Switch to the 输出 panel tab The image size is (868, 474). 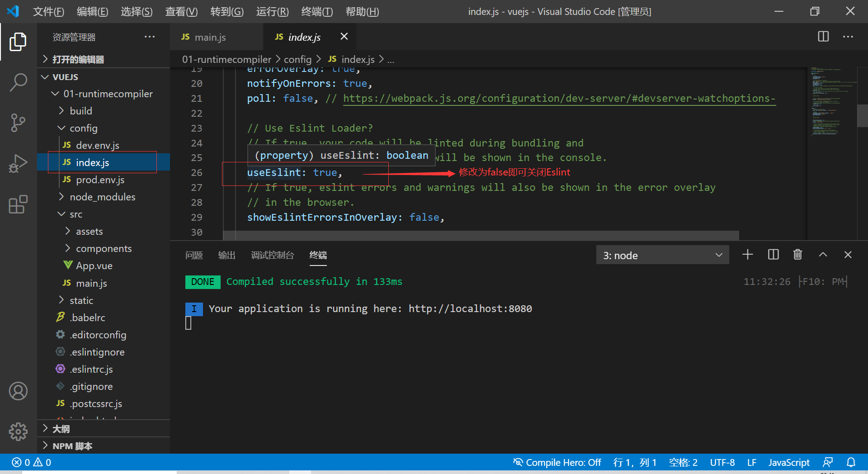[x=226, y=255]
